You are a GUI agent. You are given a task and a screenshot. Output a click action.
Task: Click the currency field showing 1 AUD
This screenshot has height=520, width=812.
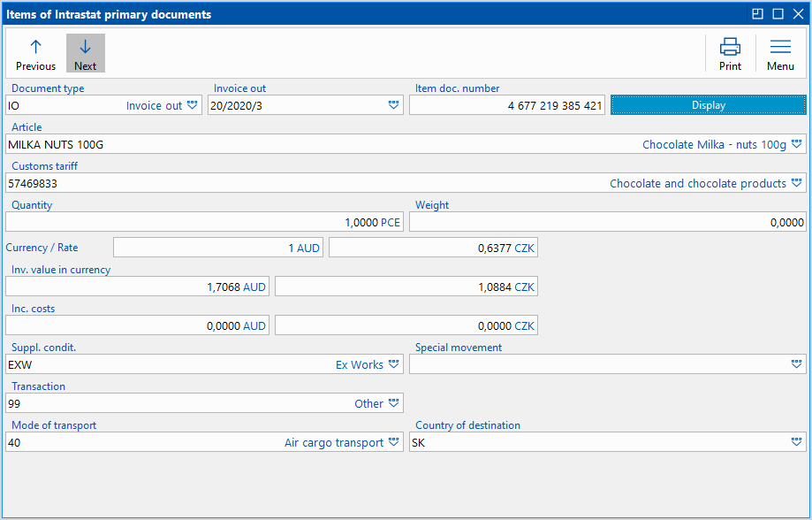point(218,248)
